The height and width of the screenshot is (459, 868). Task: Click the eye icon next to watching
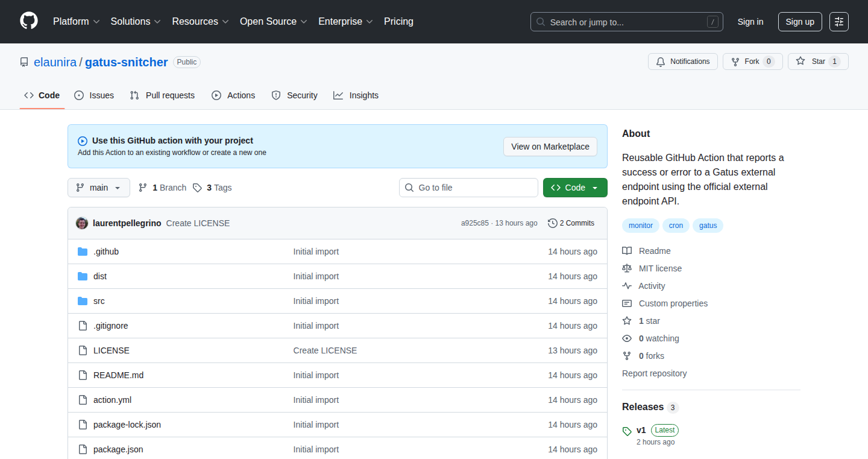point(627,338)
